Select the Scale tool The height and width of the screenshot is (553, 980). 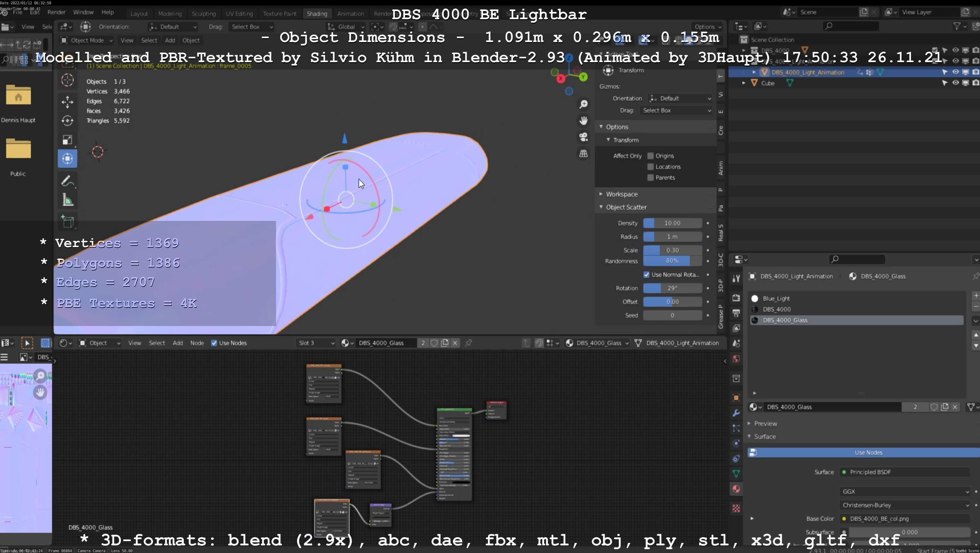[67, 140]
